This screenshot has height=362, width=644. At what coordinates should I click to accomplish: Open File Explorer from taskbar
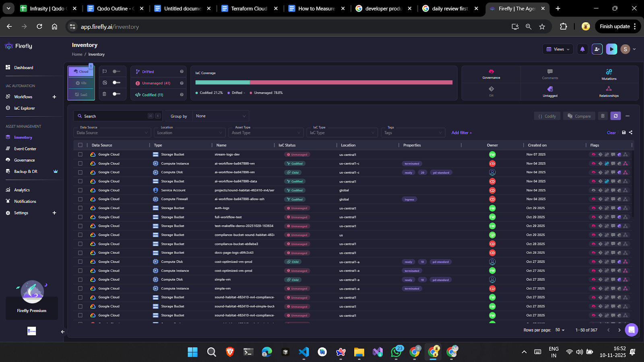pos(359,352)
